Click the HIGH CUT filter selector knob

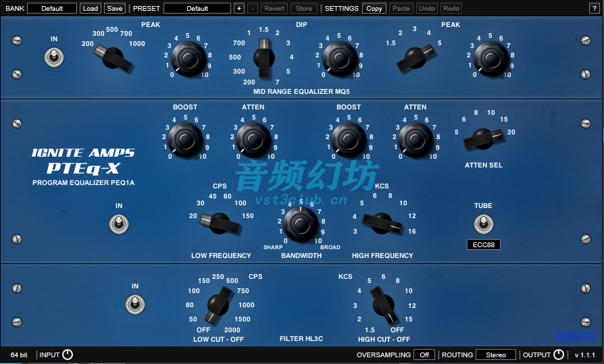point(384,305)
